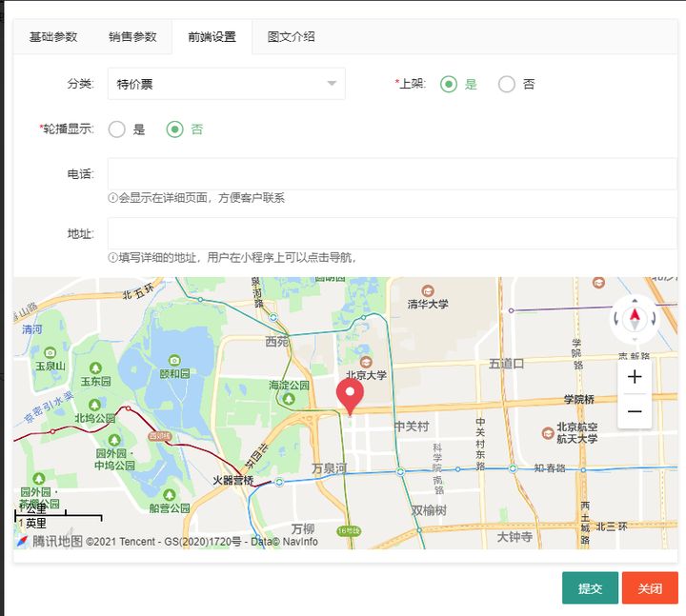Zoom in the map with plus button

635,377
